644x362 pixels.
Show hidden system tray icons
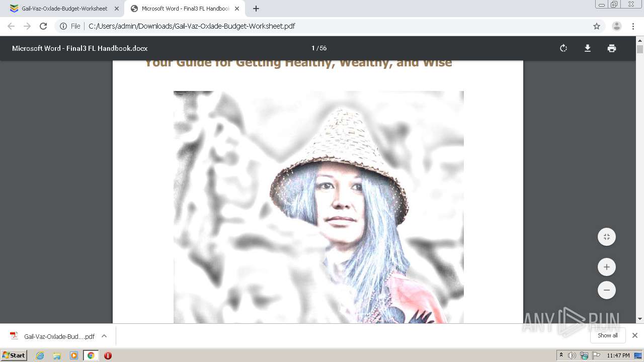coord(561,355)
